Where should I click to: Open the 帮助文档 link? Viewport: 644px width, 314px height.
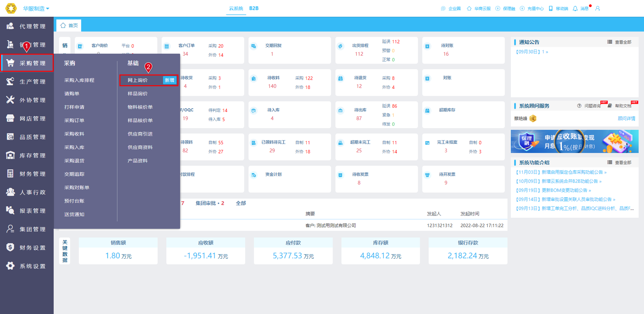[x=619, y=106]
